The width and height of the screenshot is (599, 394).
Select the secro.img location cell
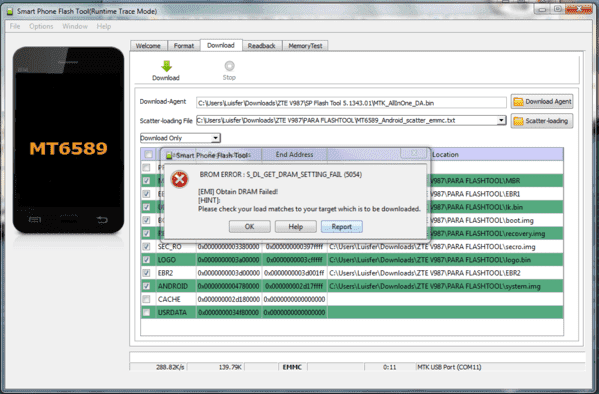coord(445,246)
